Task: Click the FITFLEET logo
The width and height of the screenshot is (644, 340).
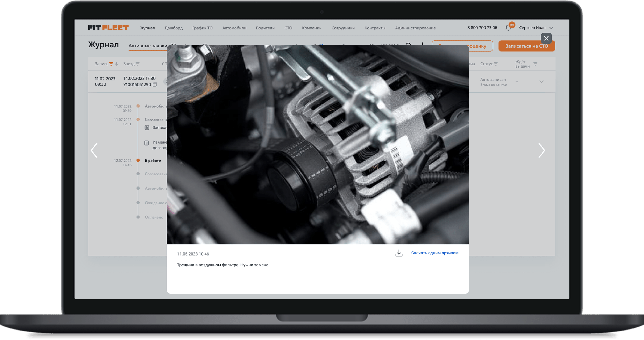Action: tap(108, 28)
